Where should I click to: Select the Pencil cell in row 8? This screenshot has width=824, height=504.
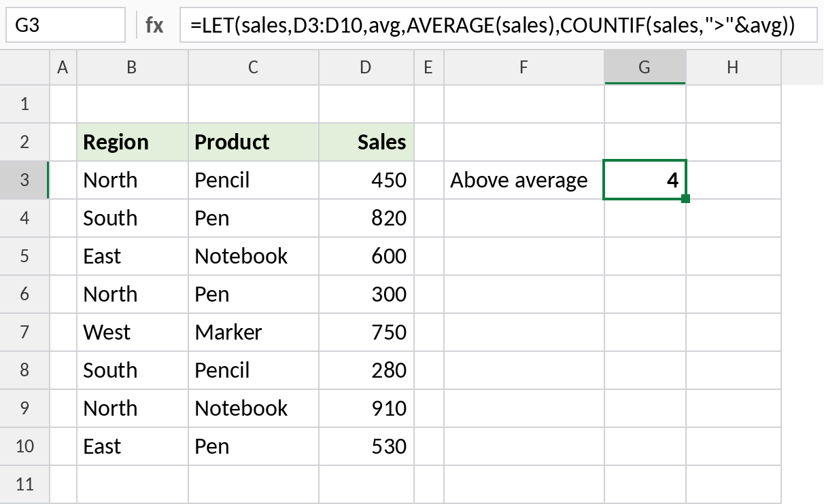[x=254, y=370]
